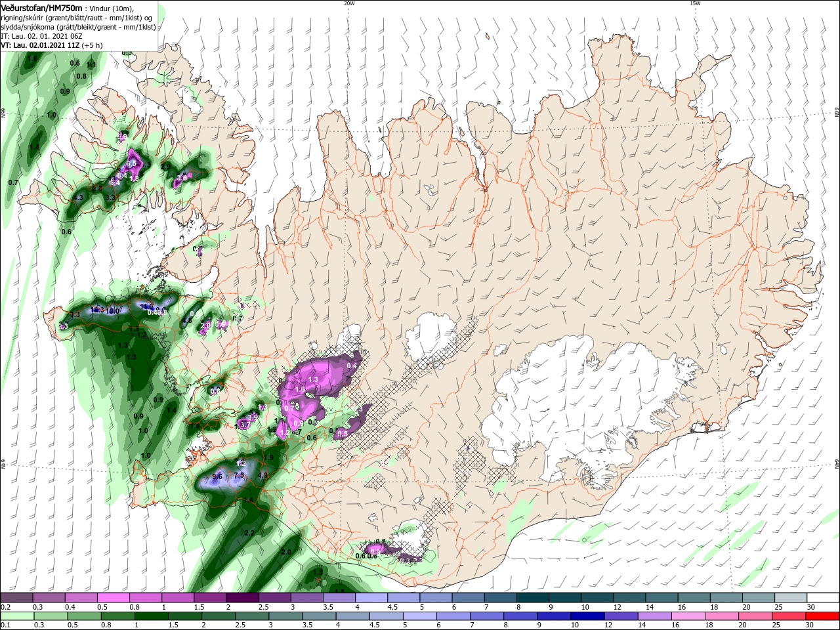This screenshot has width=840, height=630.
Task: Click the "4.9" precipitation value on map
Action: click(264, 475)
